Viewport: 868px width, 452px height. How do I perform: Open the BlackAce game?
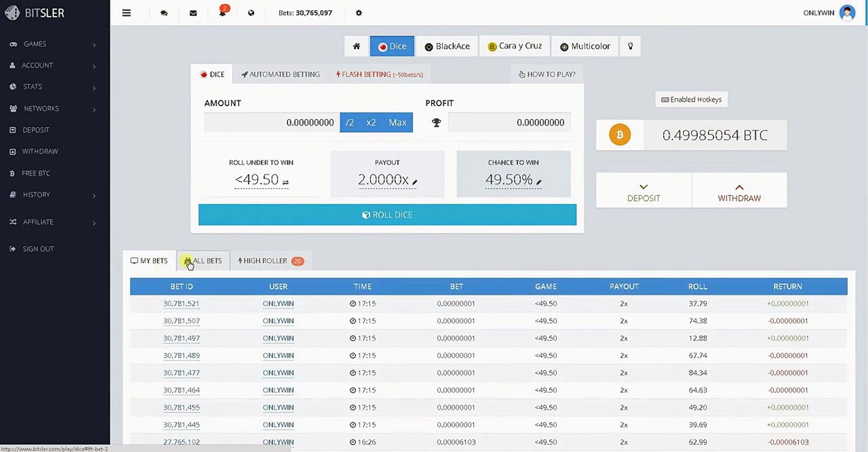coord(447,46)
